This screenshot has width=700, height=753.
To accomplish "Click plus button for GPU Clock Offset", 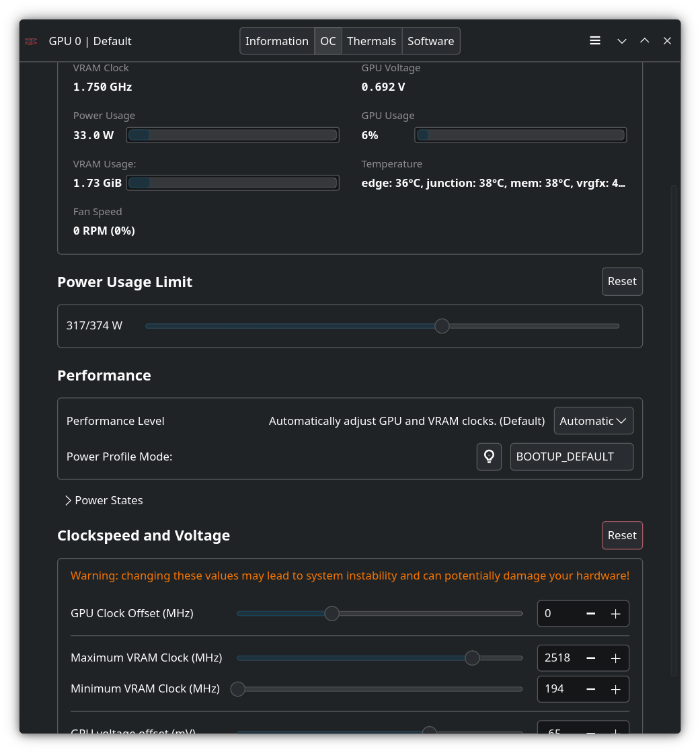I will pos(615,613).
